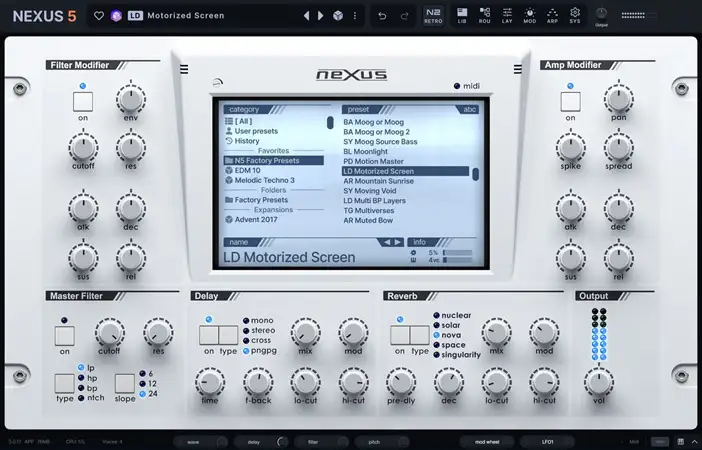The height and width of the screenshot is (450, 702).
Task: Select stereo delay mode
Action: 259,330
